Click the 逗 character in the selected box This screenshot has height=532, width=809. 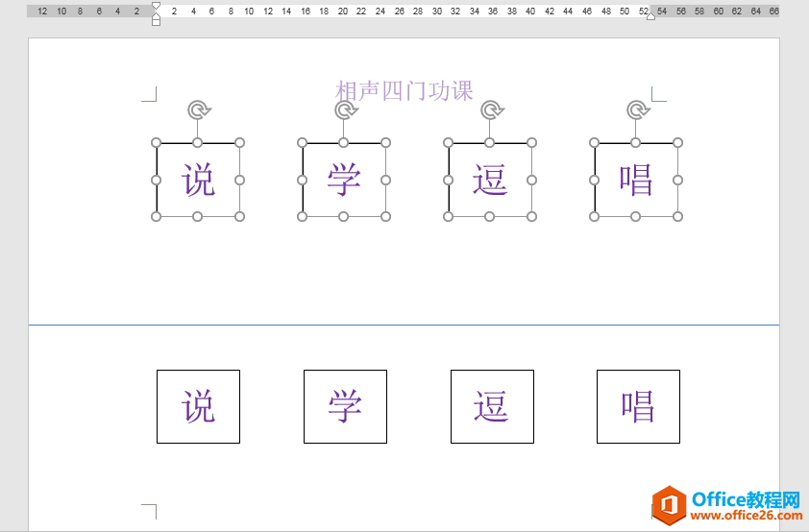click(490, 180)
